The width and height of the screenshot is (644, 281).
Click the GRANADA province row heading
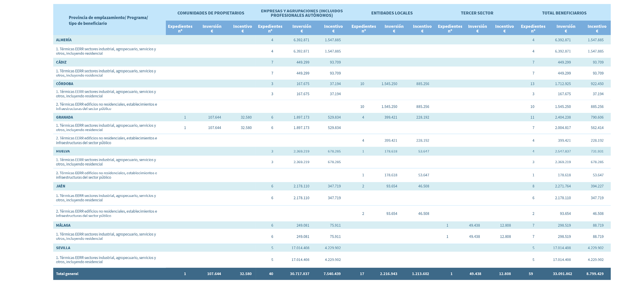(x=64, y=117)
